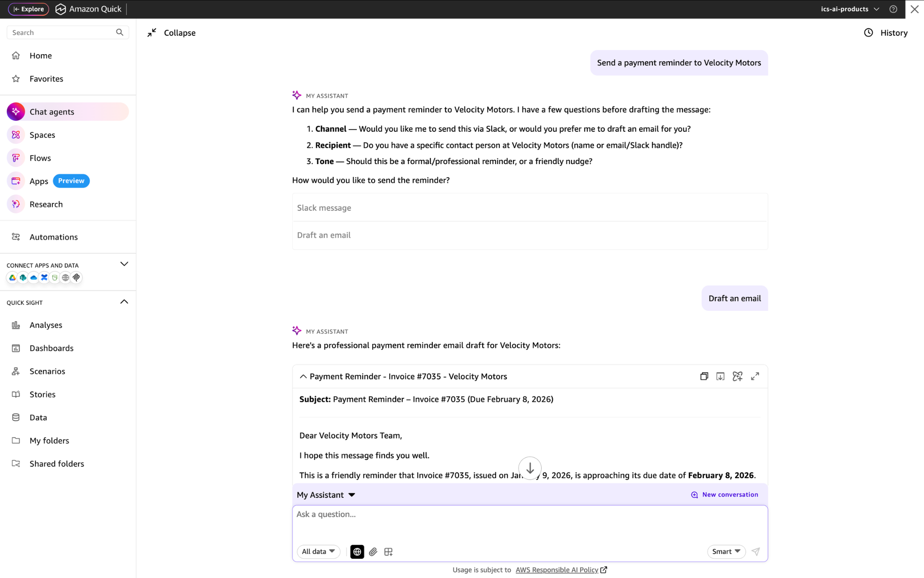The width and height of the screenshot is (924, 578).
Task: Open chat History
Action: pyautogui.click(x=886, y=33)
